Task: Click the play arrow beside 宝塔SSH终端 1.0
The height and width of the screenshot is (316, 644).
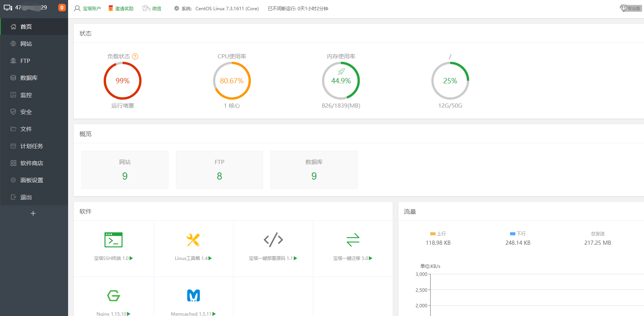Action: click(131, 258)
